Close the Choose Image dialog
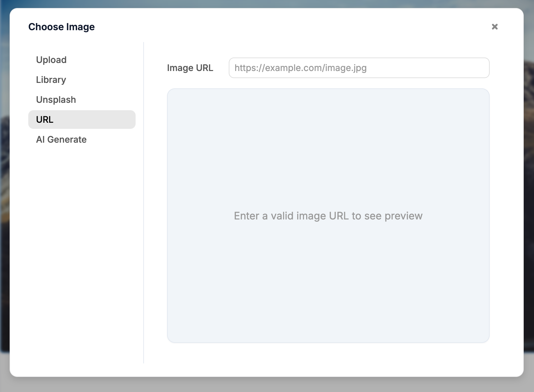The height and width of the screenshot is (392, 534). tap(494, 27)
